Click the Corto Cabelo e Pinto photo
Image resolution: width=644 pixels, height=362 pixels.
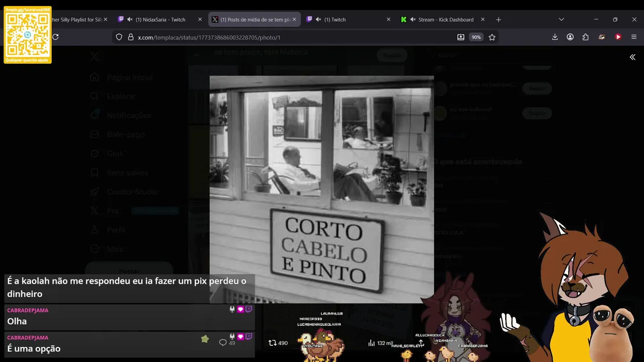[x=321, y=190]
